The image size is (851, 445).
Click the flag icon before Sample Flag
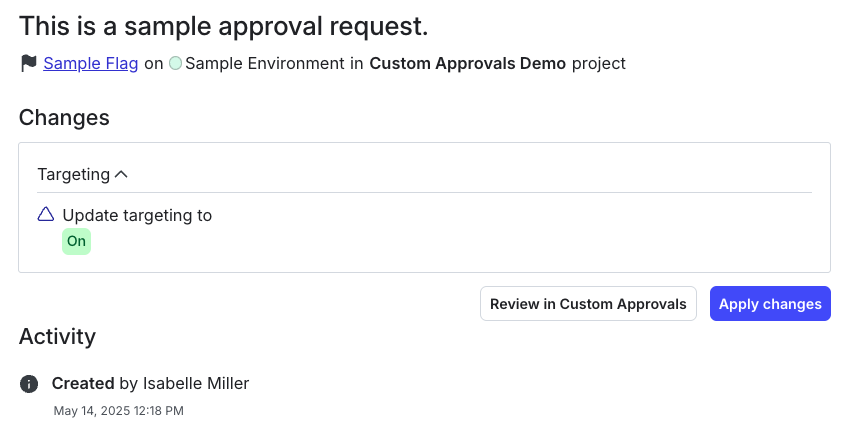coord(29,64)
